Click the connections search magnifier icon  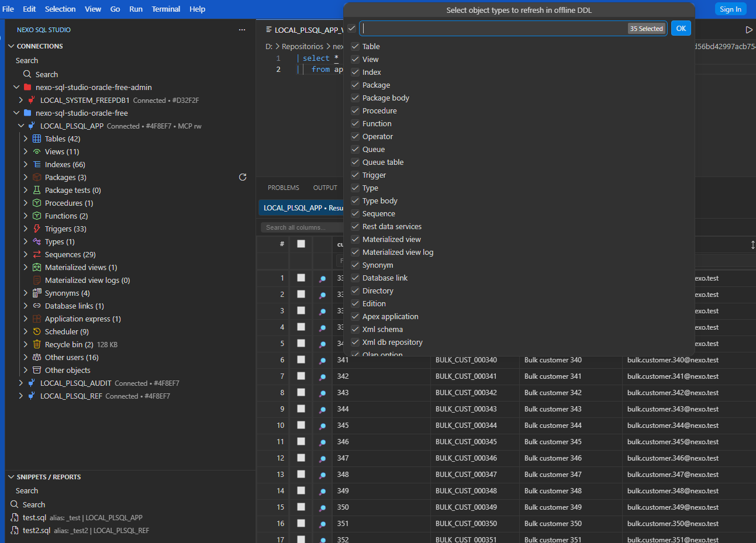click(27, 74)
